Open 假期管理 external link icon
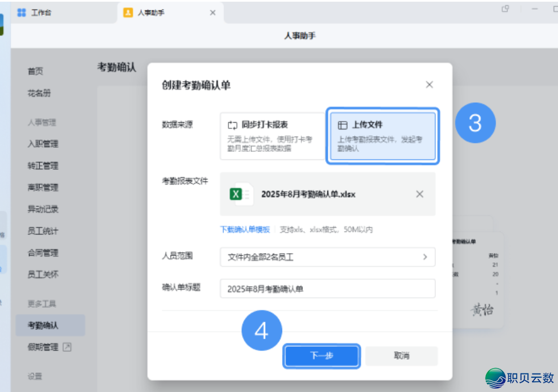Screen dimensions: 558x392 point(67,347)
